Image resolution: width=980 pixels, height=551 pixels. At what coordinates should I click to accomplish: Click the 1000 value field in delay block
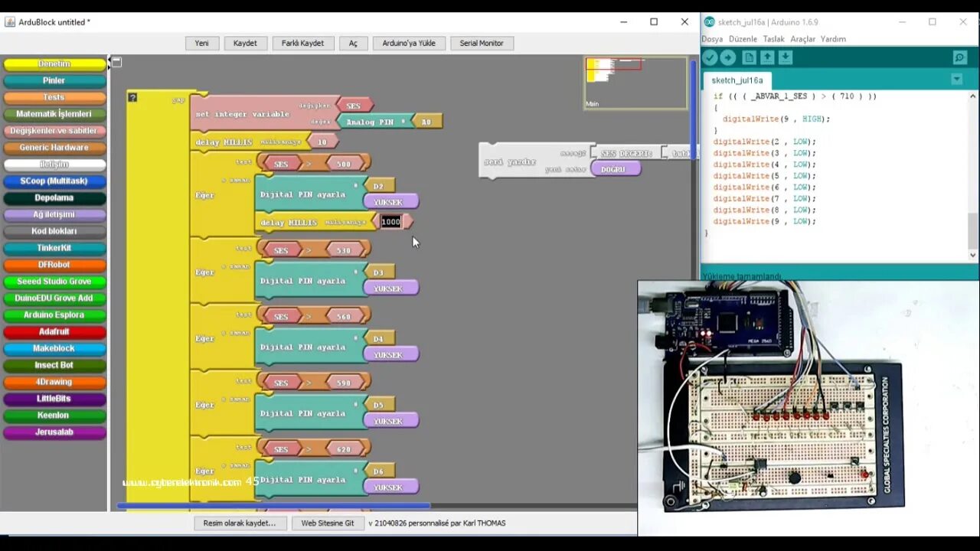[391, 222]
